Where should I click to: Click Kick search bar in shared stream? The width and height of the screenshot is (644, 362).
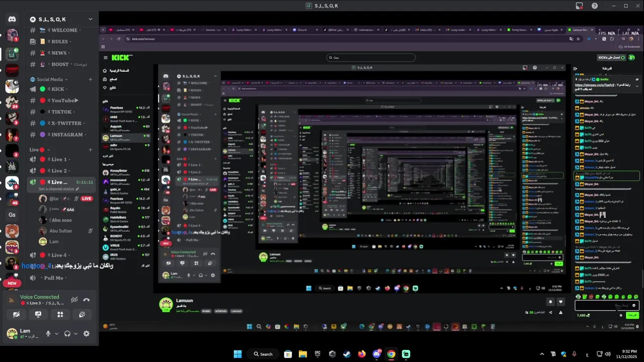pos(371,57)
